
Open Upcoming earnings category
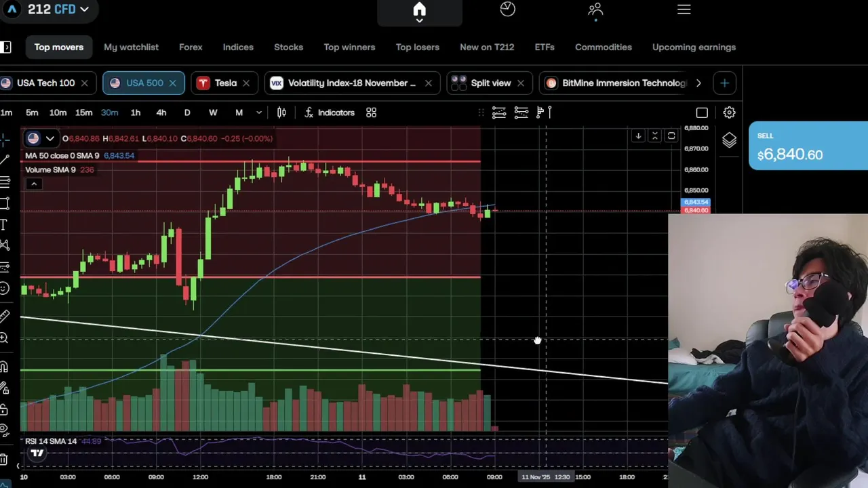[x=694, y=47]
